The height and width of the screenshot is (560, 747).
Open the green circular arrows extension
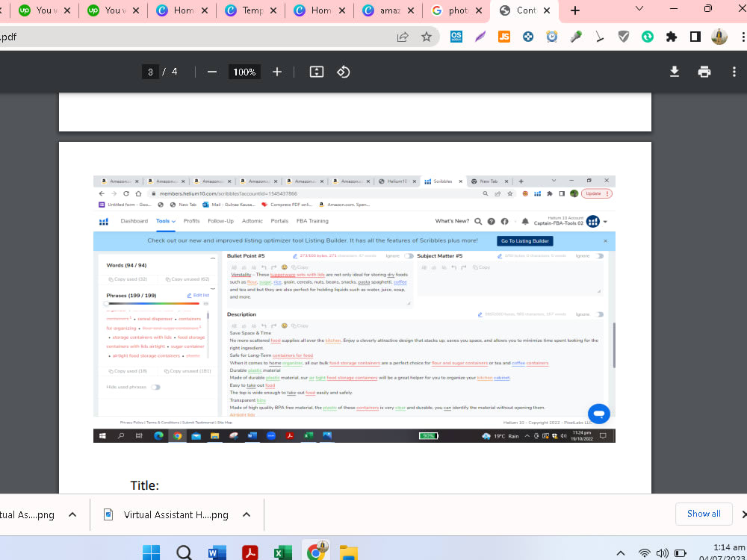point(648,37)
